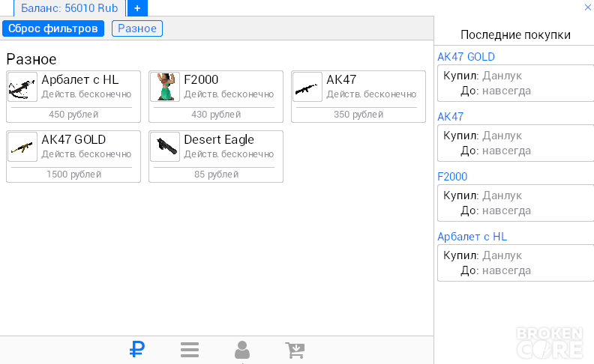Click buyer name Данлук under AK47 GOLD purchase
The image size is (594, 364).
(502, 76)
